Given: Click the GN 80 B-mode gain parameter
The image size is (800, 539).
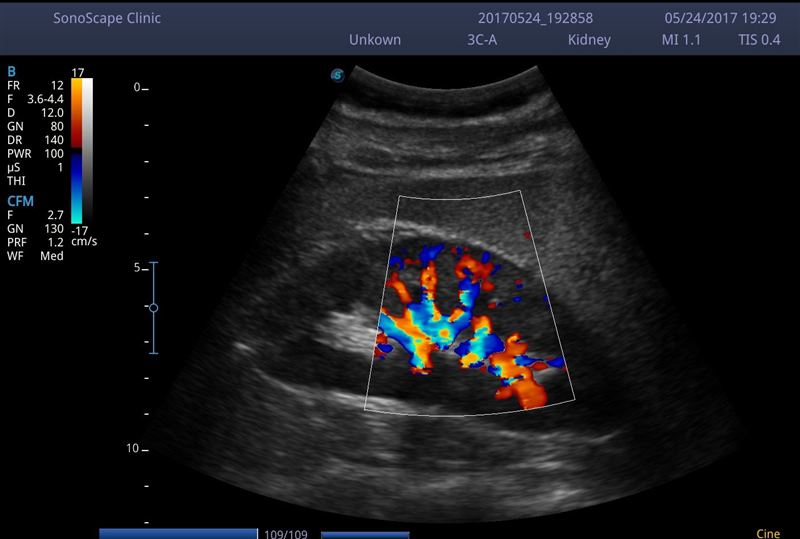Looking at the screenshot, I should (35, 127).
